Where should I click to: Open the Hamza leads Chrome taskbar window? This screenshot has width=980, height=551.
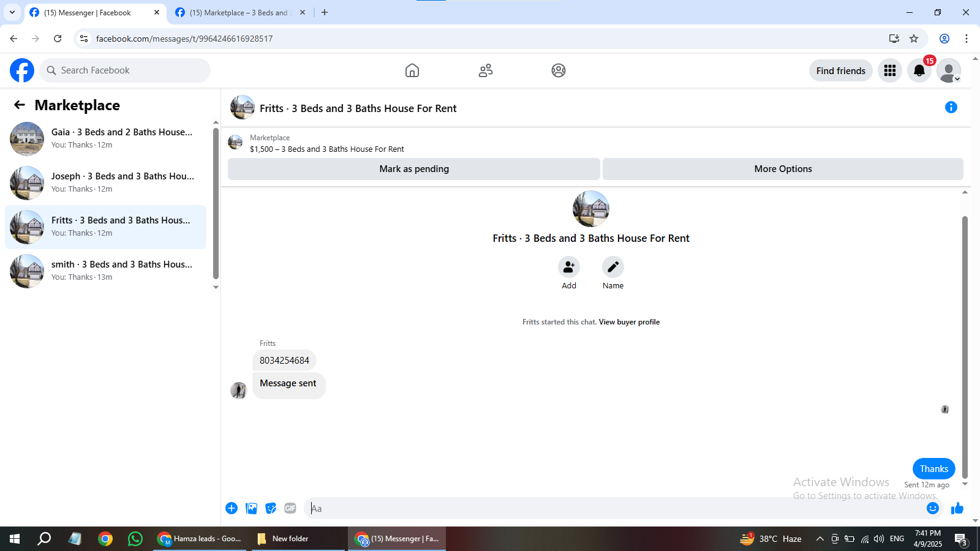pyautogui.click(x=200, y=539)
